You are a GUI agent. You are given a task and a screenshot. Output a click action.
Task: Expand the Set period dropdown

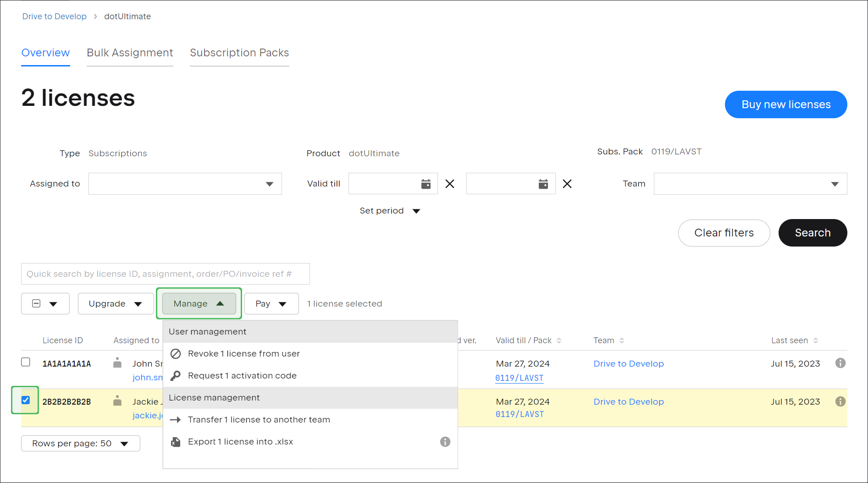[x=390, y=211]
